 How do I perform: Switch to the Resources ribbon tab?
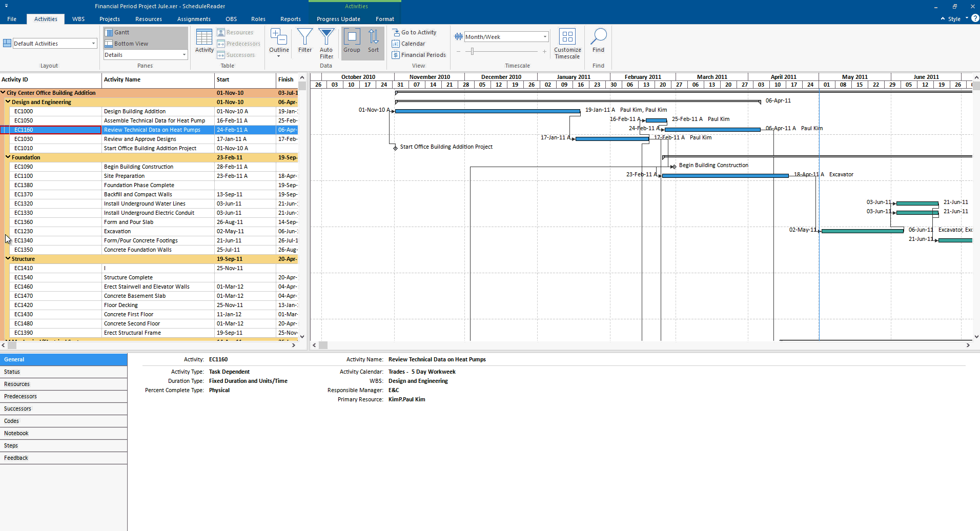coord(148,19)
